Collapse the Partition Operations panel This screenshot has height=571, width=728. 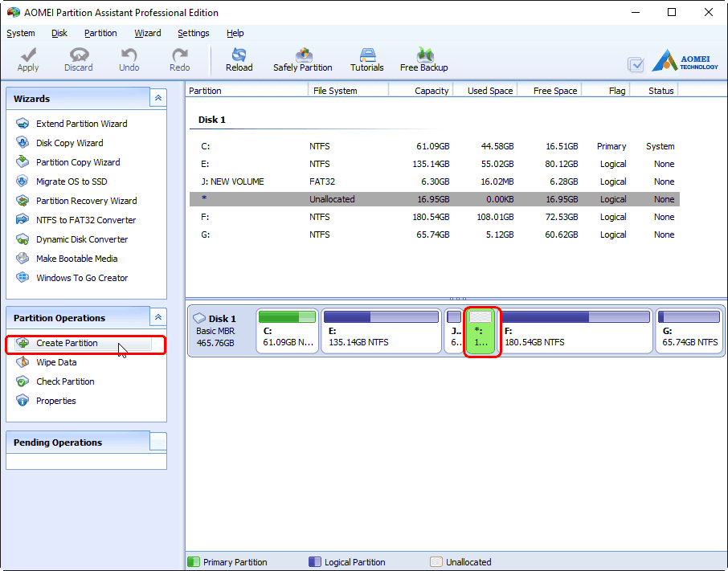click(158, 317)
